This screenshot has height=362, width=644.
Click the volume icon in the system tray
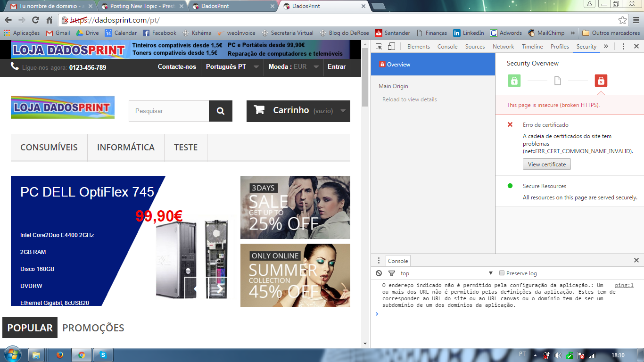pyautogui.click(x=558, y=355)
